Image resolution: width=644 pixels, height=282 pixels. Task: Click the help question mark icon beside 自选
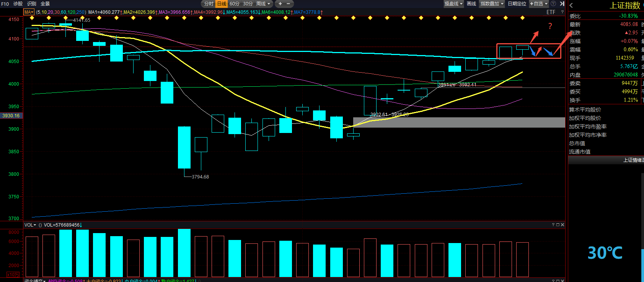pyautogui.click(x=553, y=4)
